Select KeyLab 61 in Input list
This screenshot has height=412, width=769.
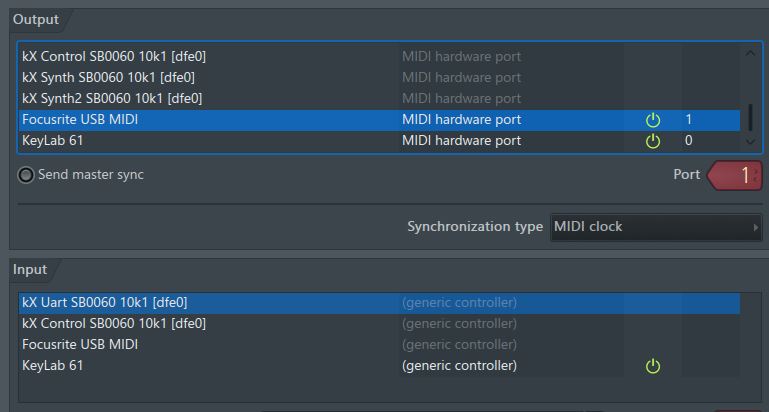(x=379, y=366)
